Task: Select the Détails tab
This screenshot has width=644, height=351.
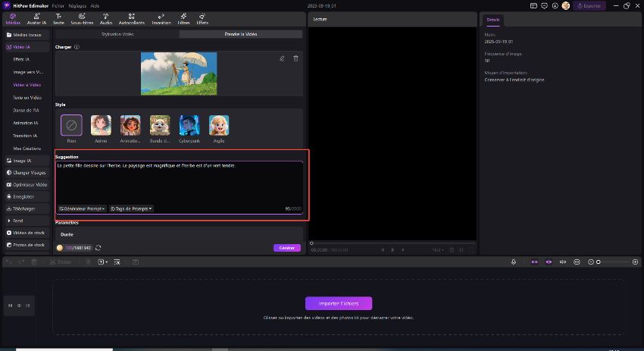Action: point(493,20)
